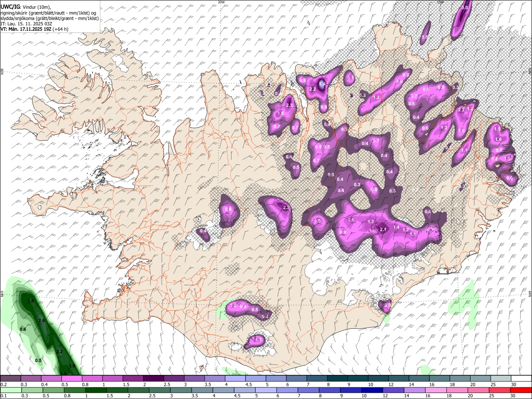Click the '1.4' snowfall value
This screenshot has height=399, width=532.
(x=396, y=227)
